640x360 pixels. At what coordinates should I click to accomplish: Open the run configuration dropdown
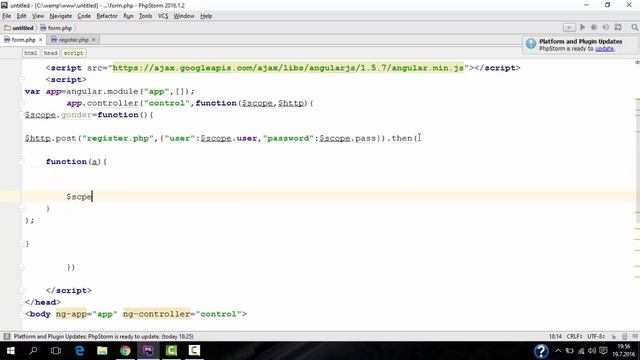pyautogui.click(x=569, y=28)
